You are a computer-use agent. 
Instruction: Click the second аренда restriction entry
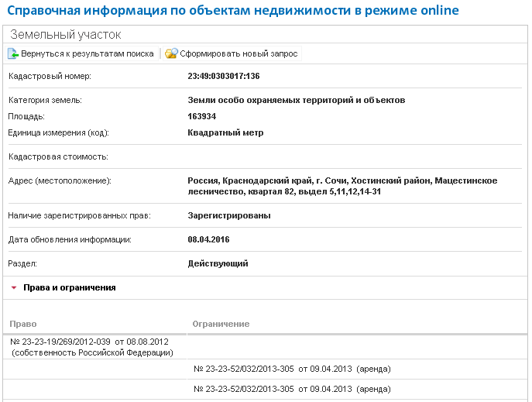[x=292, y=388]
